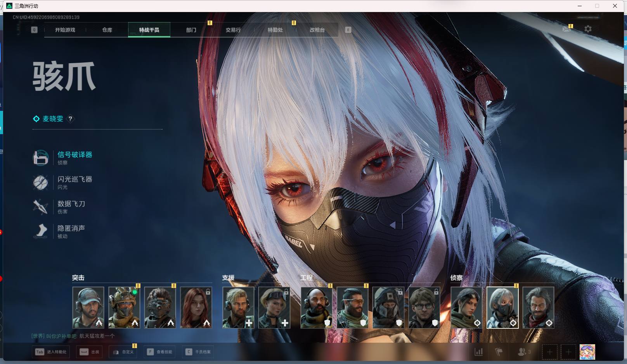Image resolution: width=627 pixels, height=364 pixels.
Task: Click the 三角洲行动 title bar app icon
Action: [x=9, y=6]
